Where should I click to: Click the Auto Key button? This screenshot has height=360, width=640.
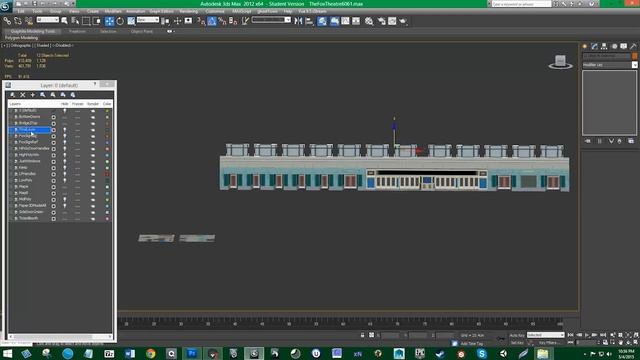click(x=517, y=335)
